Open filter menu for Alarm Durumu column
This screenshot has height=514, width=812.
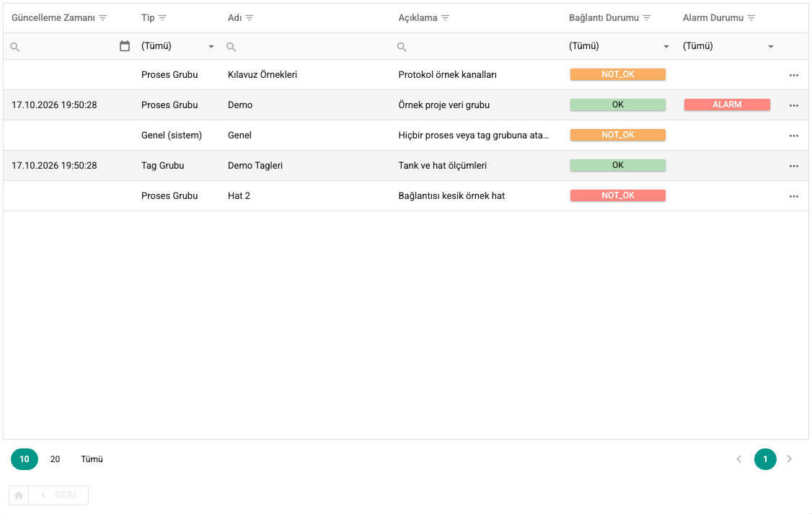(751, 18)
